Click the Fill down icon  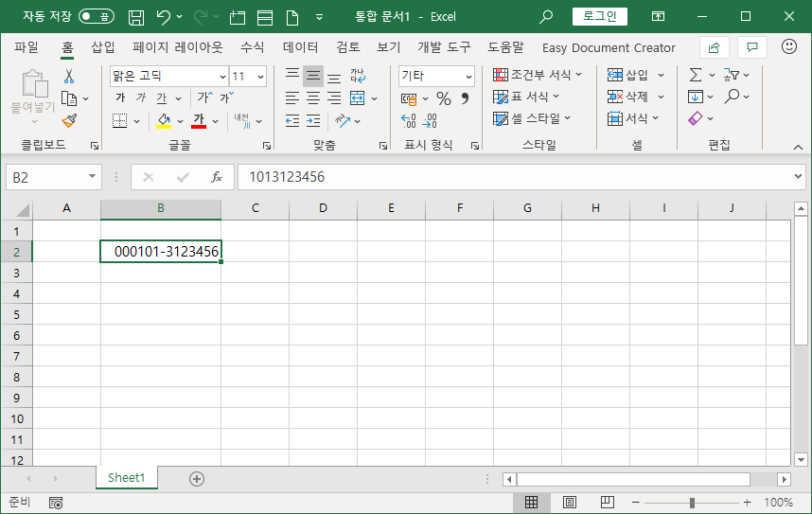[x=696, y=97]
